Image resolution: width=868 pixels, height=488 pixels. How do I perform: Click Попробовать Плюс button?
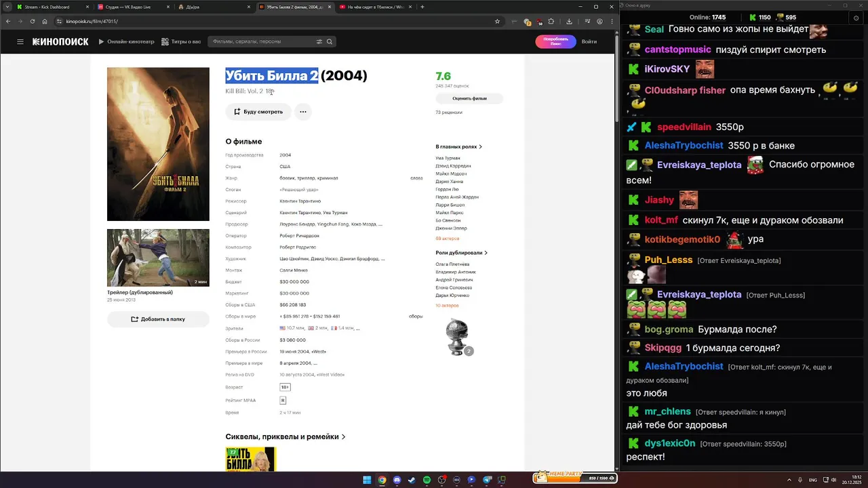tap(555, 41)
